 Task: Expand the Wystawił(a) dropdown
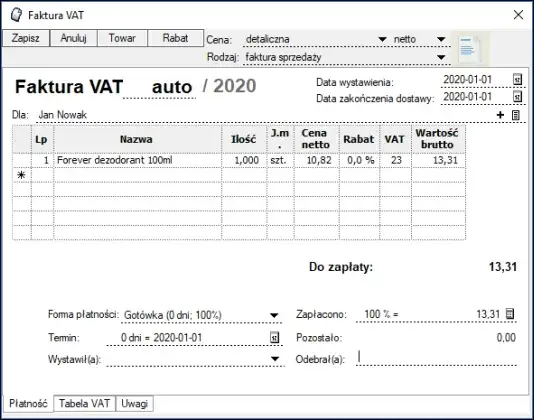coord(275,359)
